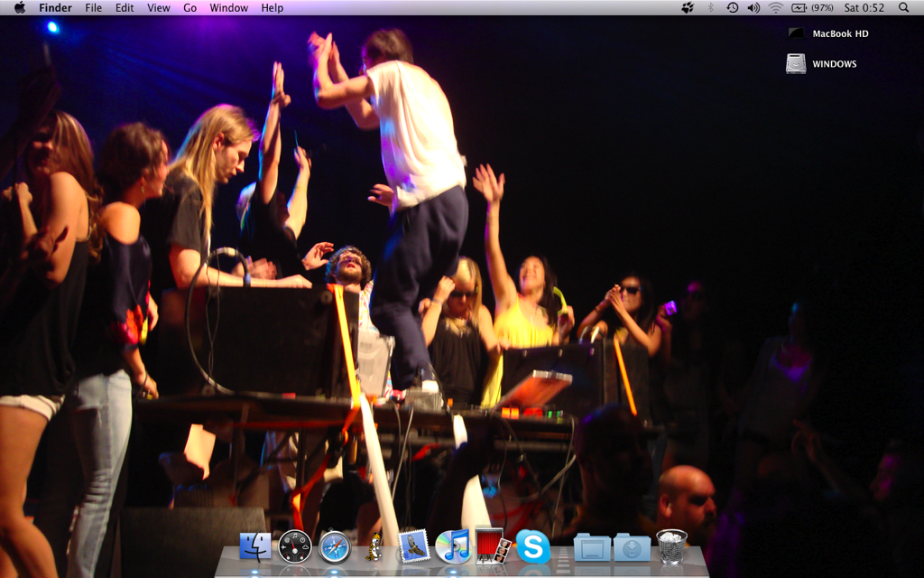Open the battery status menu
Screen dimensions: 924x578
click(812, 7)
